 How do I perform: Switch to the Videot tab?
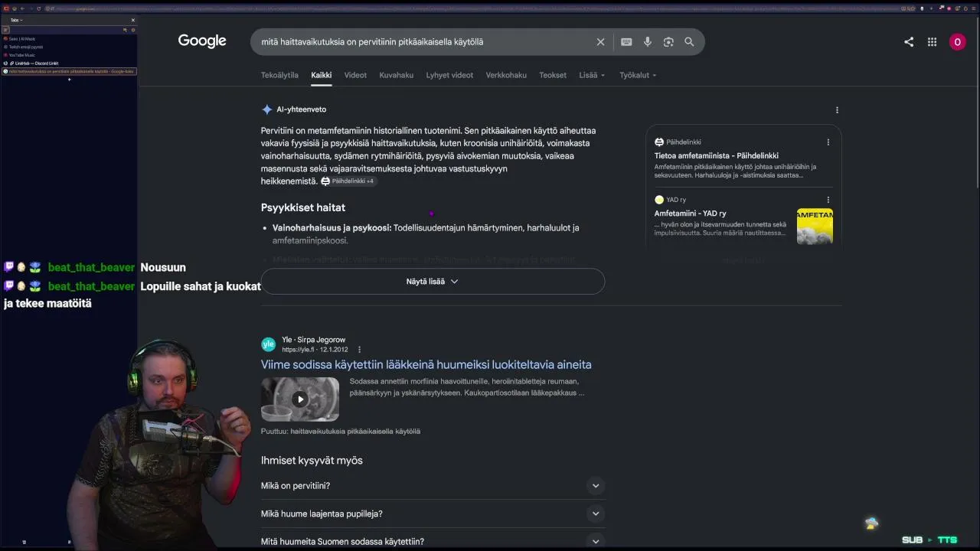355,75
